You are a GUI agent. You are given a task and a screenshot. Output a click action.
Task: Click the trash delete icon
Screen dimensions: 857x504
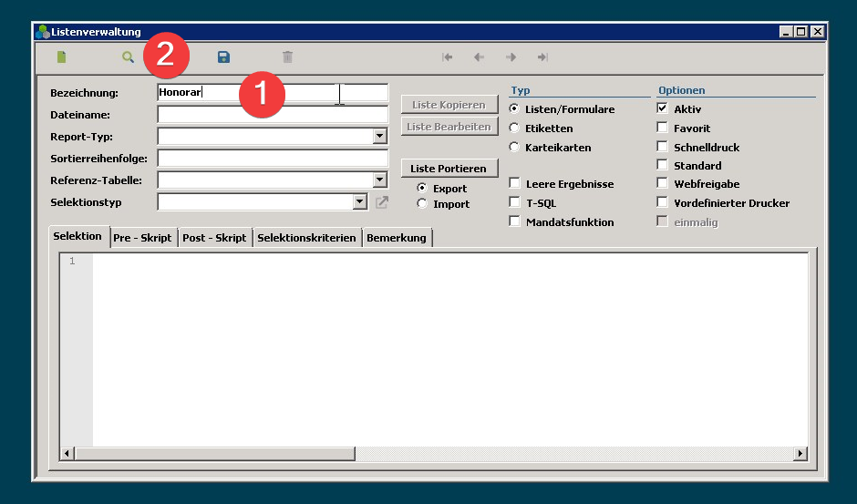[x=287, y=57]
